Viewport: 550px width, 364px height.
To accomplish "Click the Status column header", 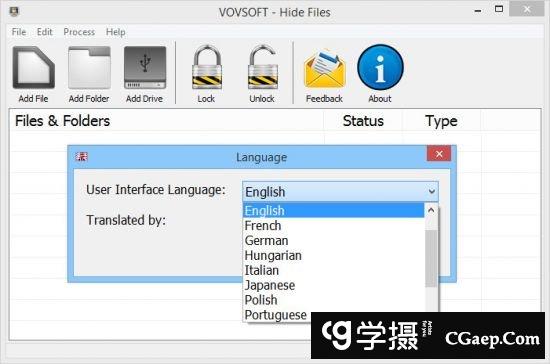I will (x=363, y=121).
